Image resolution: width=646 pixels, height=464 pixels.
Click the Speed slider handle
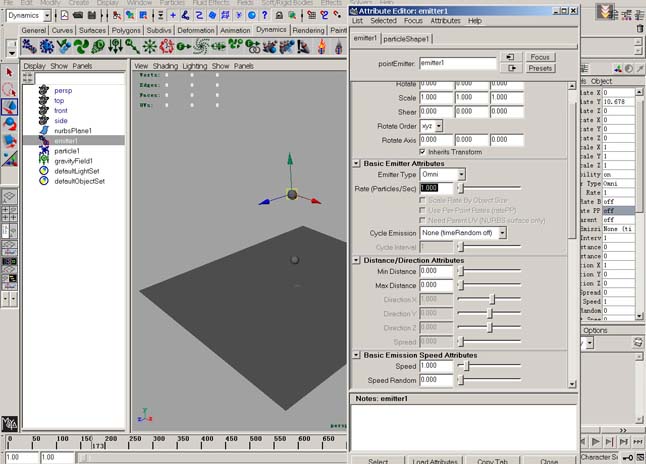click(466, 366)
